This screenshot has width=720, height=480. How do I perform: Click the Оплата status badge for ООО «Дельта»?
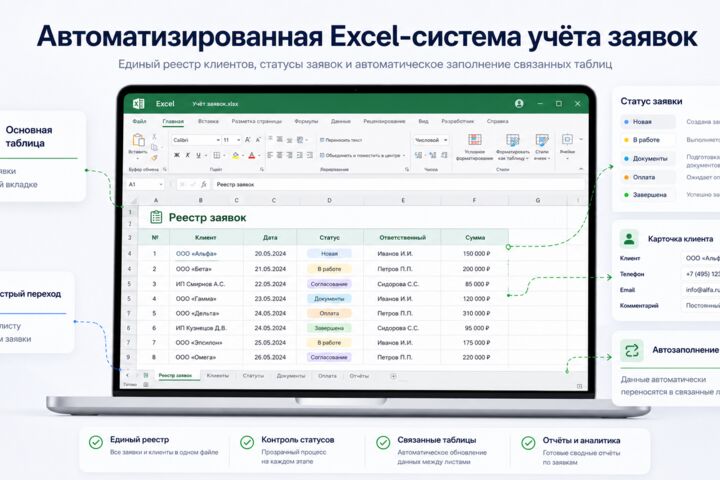pos(329,313)
